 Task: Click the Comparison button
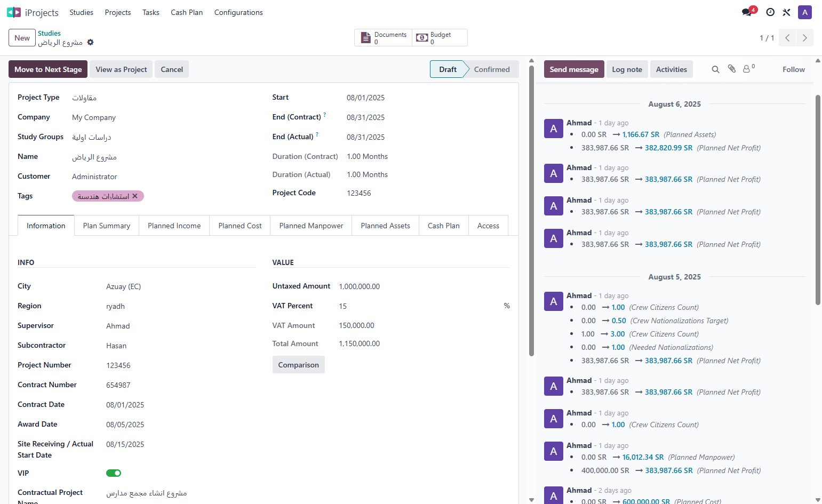tap(299, 365)
